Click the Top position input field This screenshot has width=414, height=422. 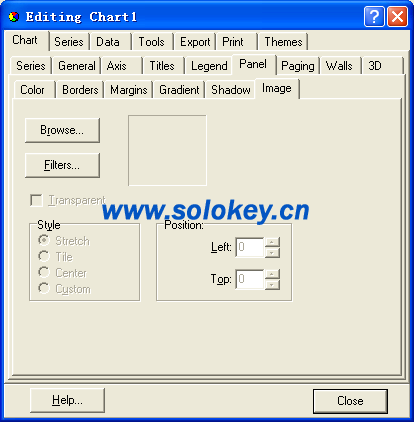[x=250, y=279]
